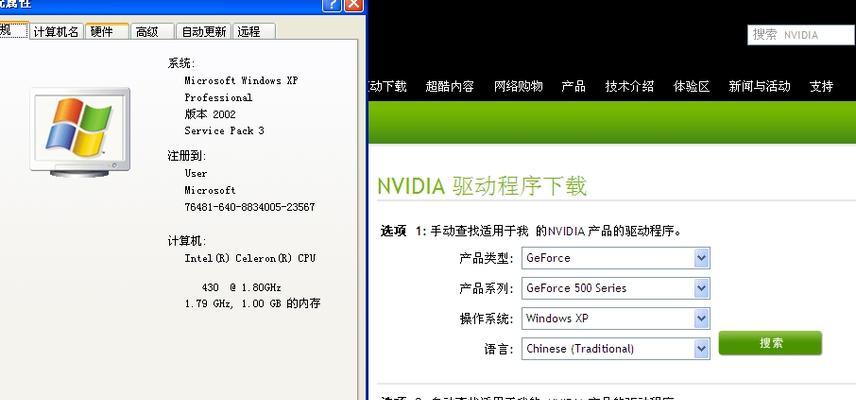Click the 版本 2002 text

[210, 114]
